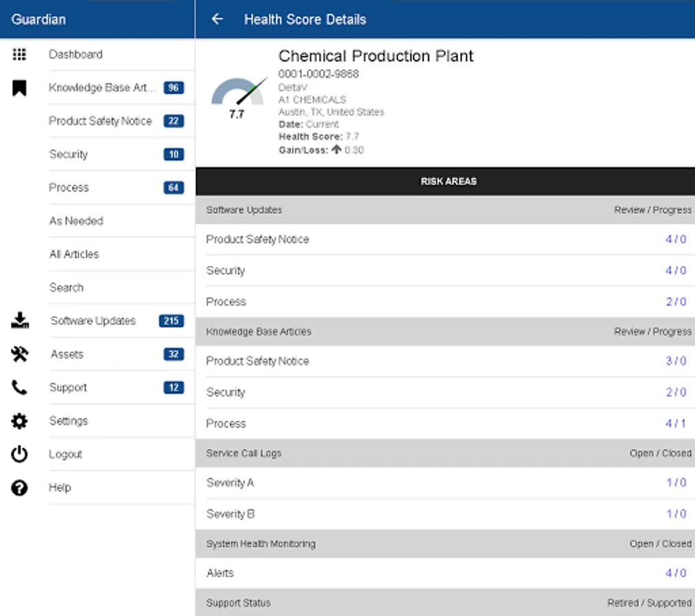The image size is (695, 616).
Task: Click system ID 0001-0002-9868
Action: point(318,74)
